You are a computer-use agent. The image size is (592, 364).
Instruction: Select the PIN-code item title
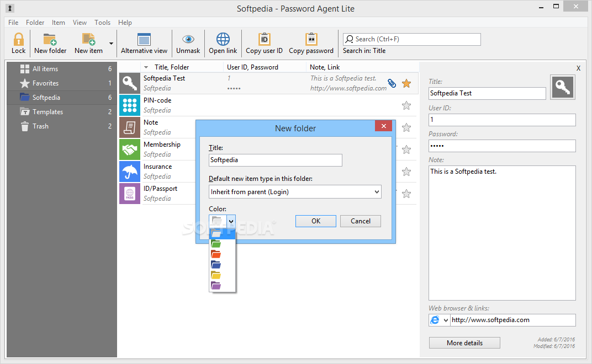157,100
